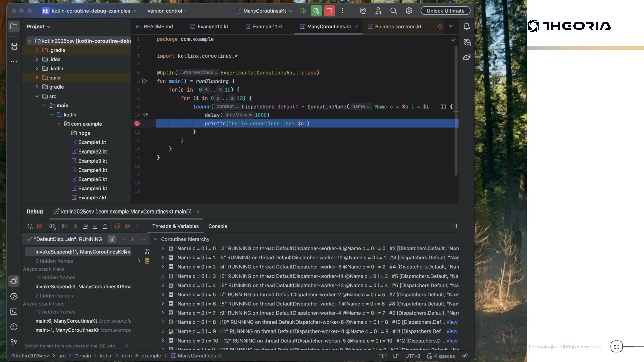Toggle Mute Breakpoints in debug toolbar
This screenshot has height=362, width=644.
point(128,226)
